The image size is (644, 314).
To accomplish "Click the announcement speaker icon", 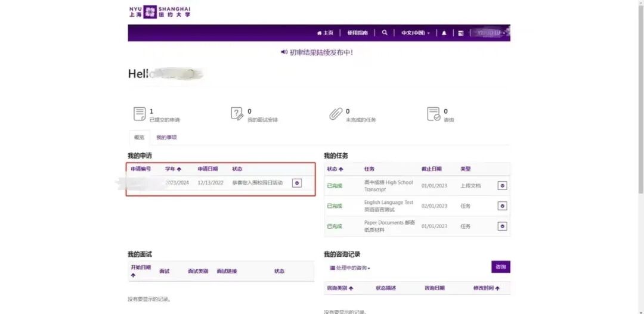I will 284,52.
